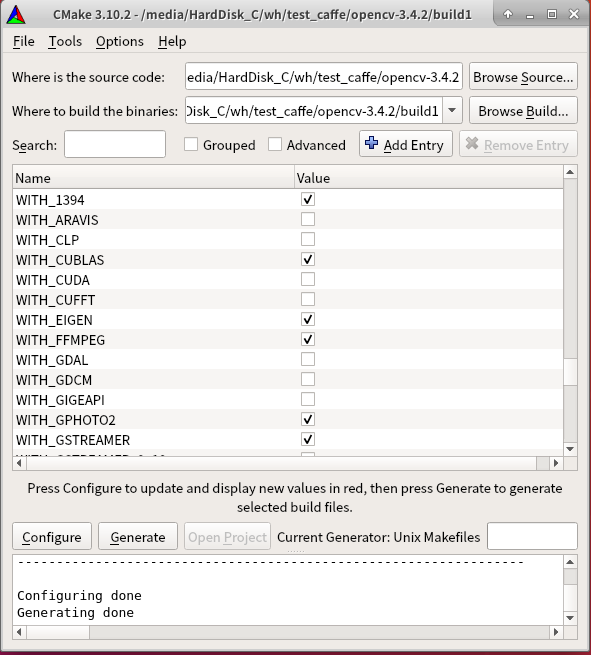Click the cache table scroll right arrow

coord(556,463)
